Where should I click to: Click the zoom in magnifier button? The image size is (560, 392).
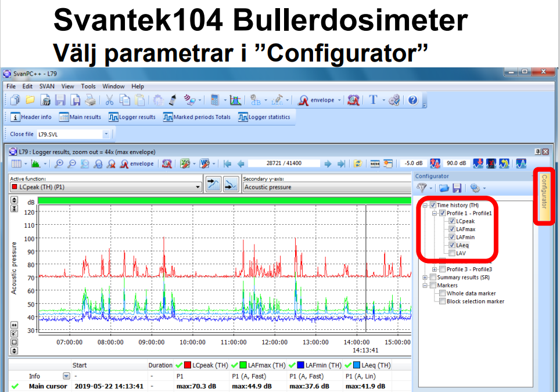(x=59, y=164)
